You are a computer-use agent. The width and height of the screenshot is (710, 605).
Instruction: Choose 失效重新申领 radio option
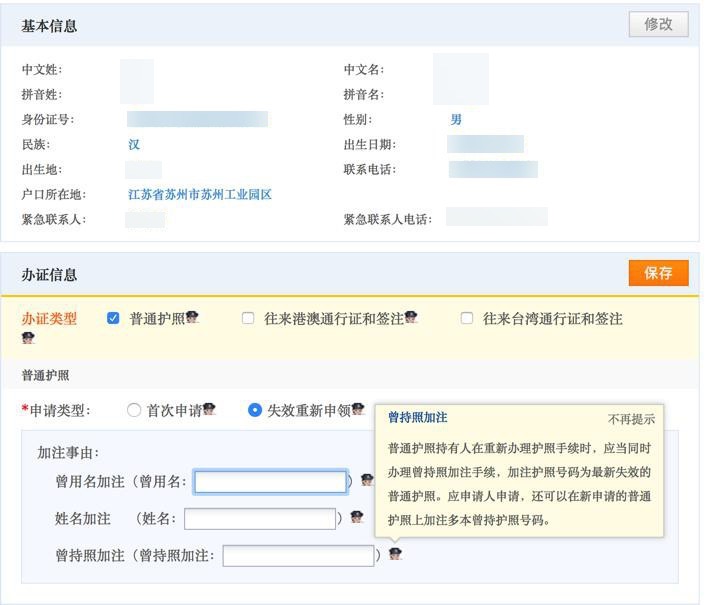[255, 410]
